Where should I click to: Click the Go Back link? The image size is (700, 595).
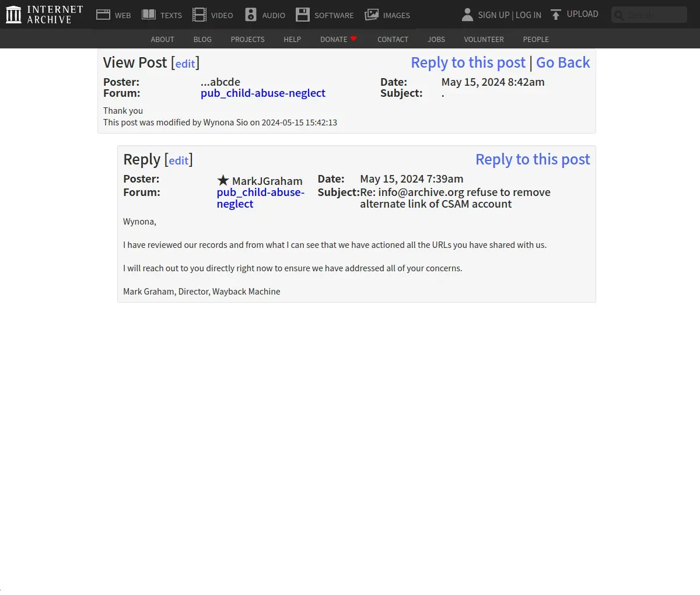coord(563,62)
